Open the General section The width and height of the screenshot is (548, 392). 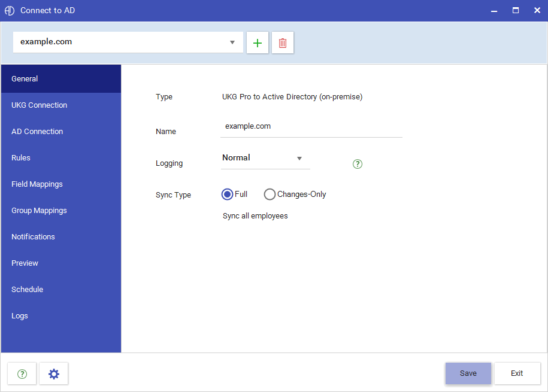point(61,78)
